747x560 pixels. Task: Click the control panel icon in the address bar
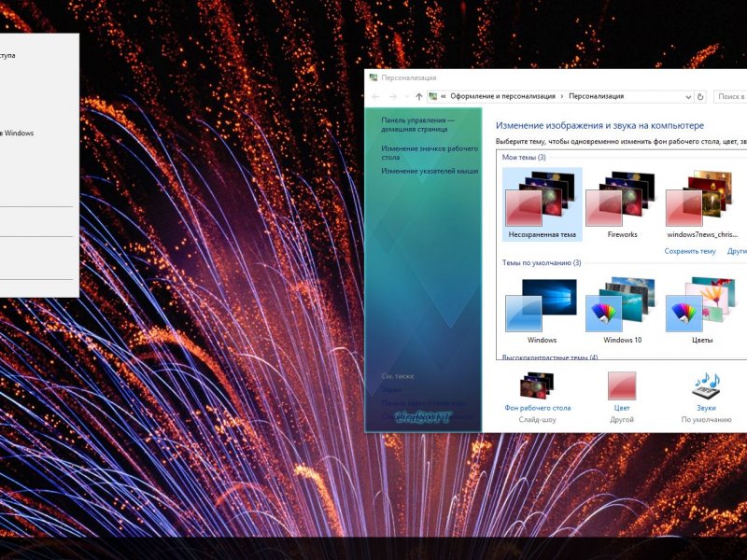click(433, 96)
